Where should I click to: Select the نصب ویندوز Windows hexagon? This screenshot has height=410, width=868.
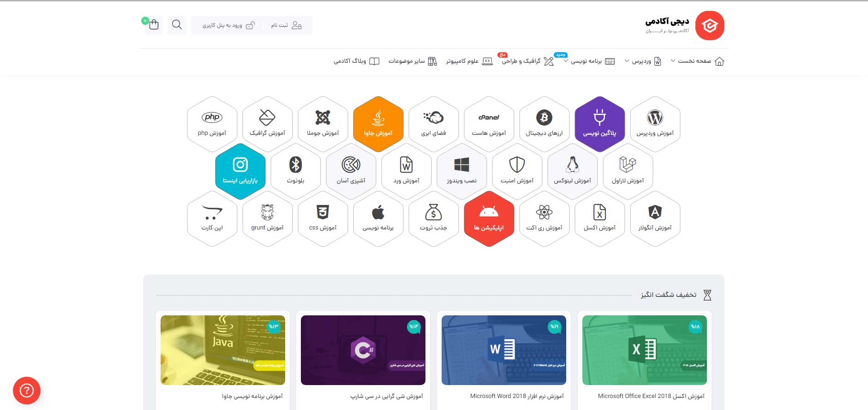(461, 171)
